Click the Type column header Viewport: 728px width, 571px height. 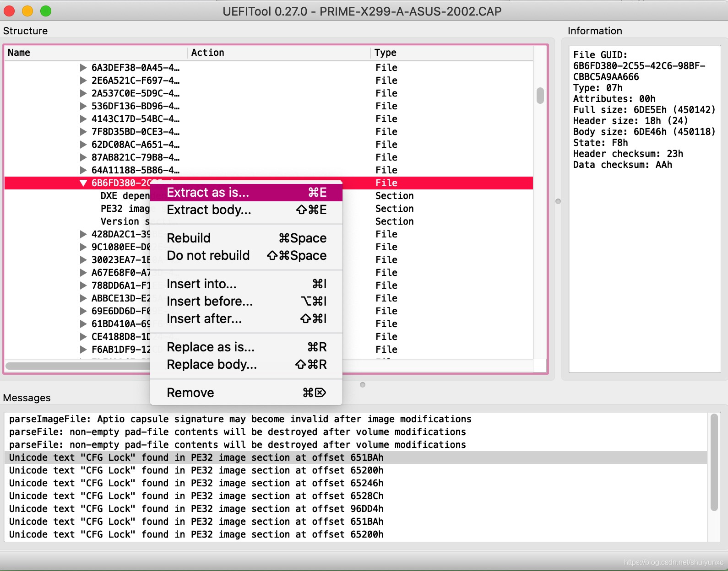452,53
